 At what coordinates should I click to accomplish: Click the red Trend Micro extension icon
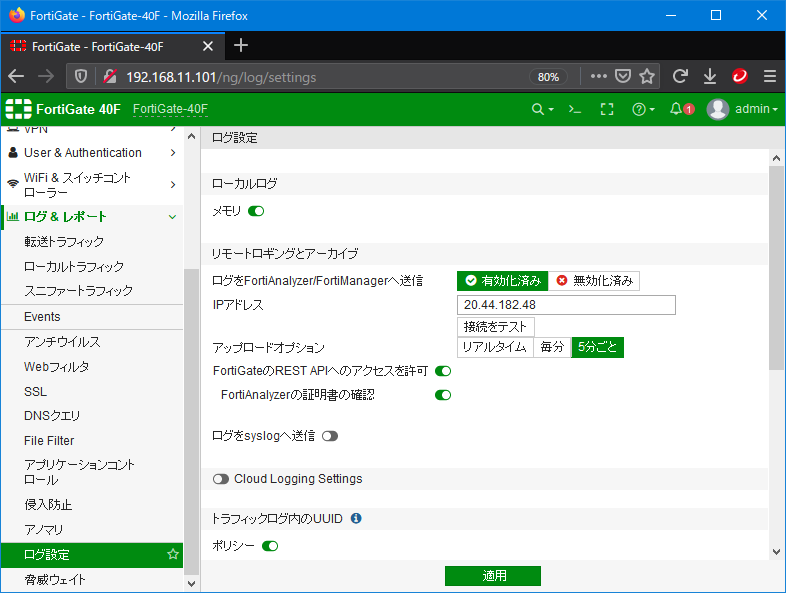point(740,76)
